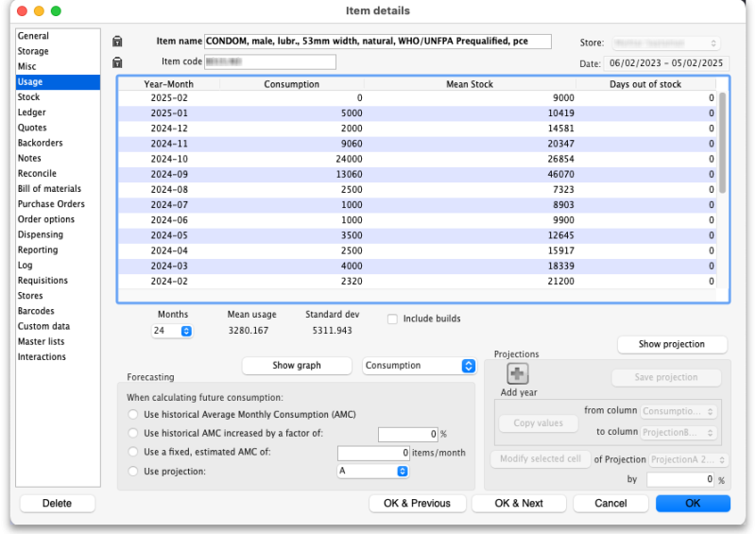Open the Months dropdown showing 24
This screenshot has width=756, height=534.
point(172,332)
